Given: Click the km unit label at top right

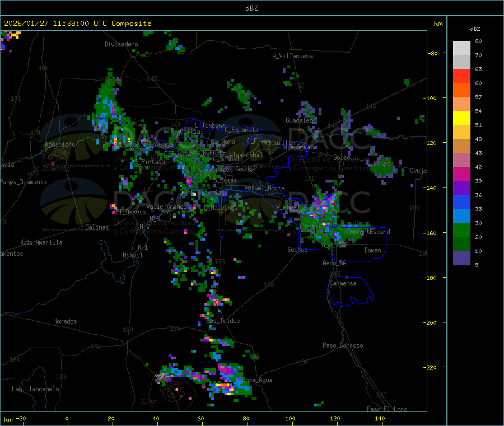Looking at the screenshot, I should (x=438, y=24).
